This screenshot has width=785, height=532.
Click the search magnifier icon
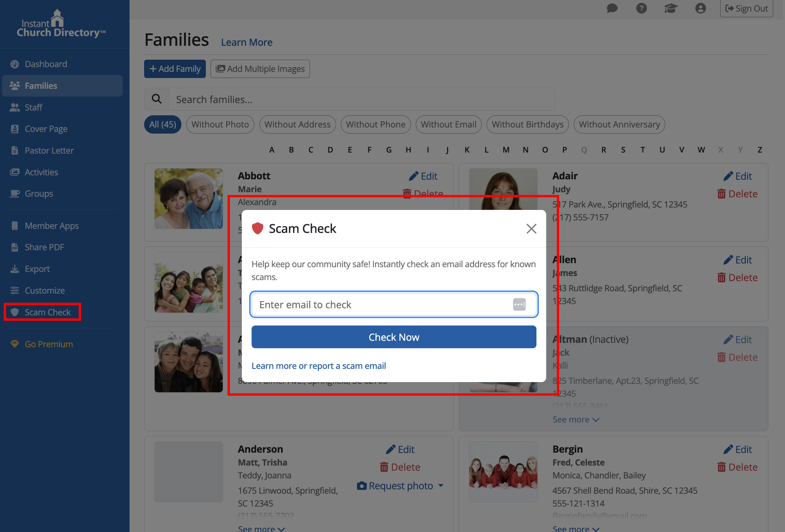point(157,99)
